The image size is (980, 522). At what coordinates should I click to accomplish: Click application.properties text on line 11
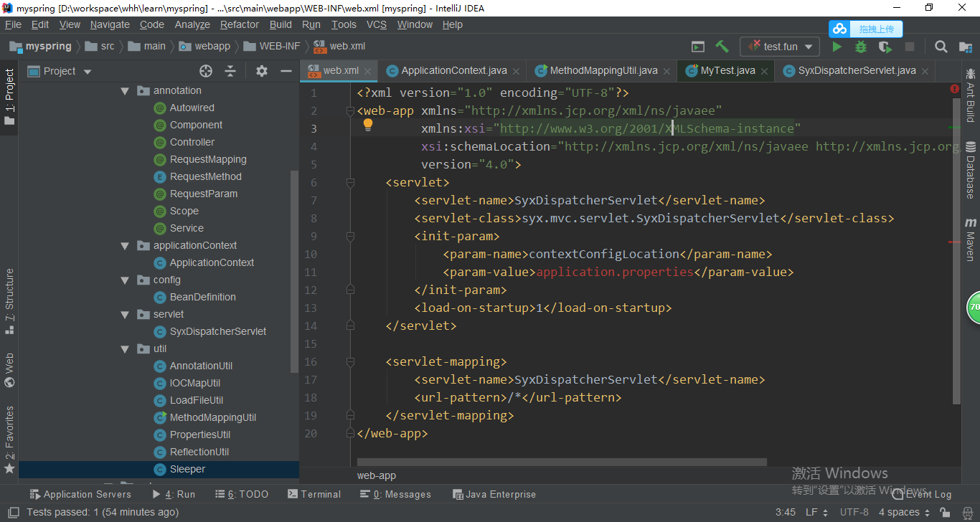pyautogui.click(x=615, y=272)
